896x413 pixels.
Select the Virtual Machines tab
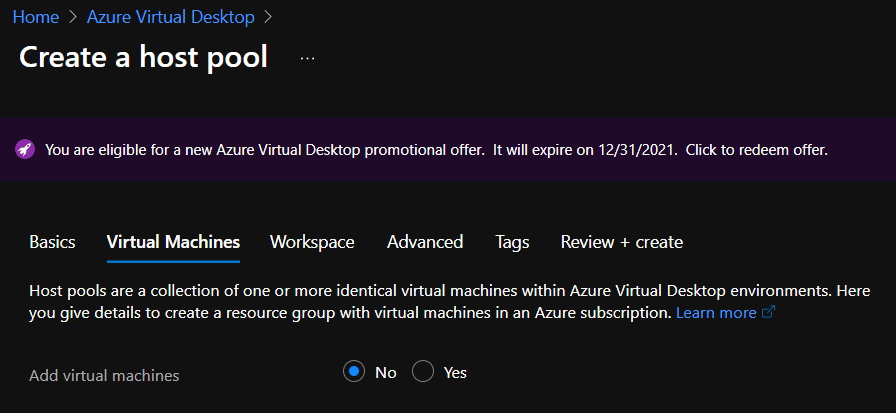coord(173,242)
